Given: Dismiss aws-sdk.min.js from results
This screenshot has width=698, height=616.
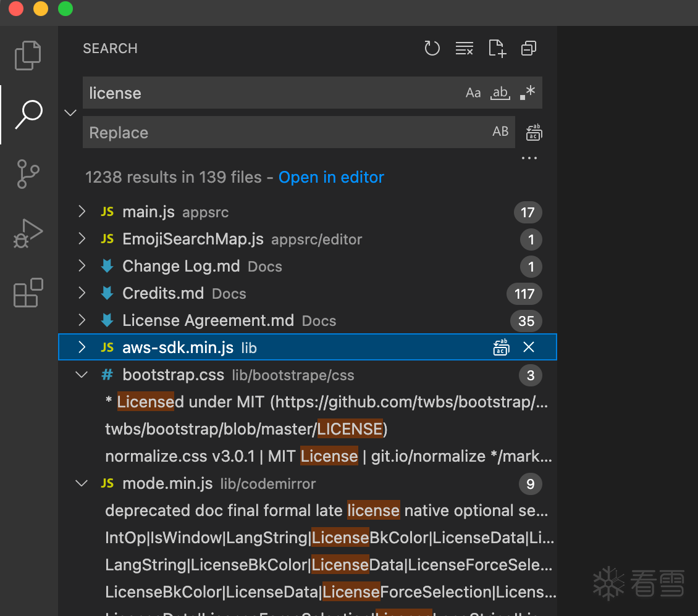Looking at the screenshot, I should click(529, 348).
